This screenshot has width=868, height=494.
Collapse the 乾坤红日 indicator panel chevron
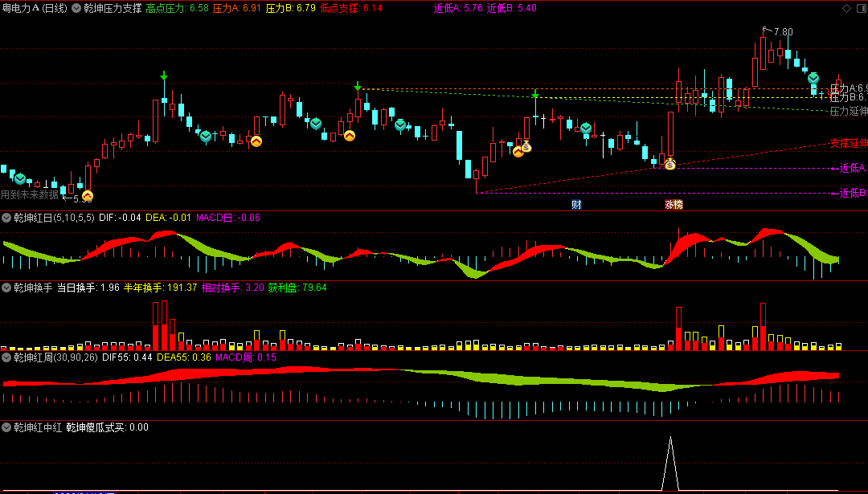pyautogui.click(x=6, y=218)
